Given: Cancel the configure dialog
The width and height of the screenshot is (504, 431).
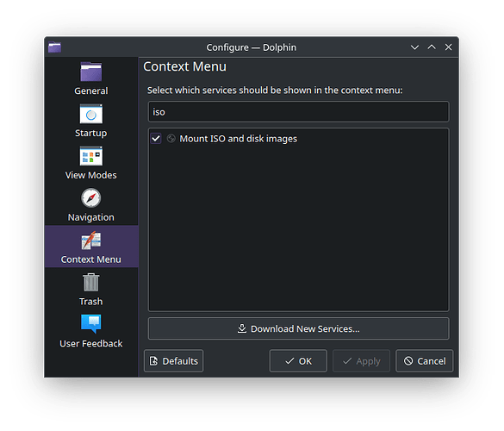Looking at the screenshot, I should 424,361.
